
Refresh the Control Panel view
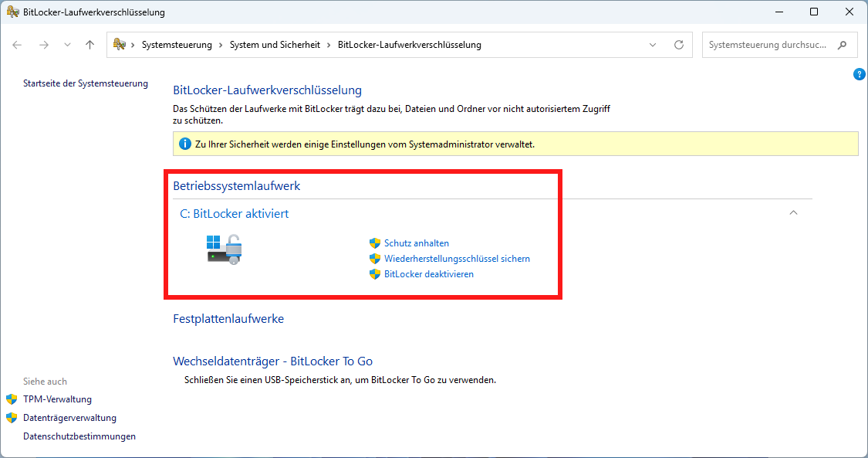[679, 45]
